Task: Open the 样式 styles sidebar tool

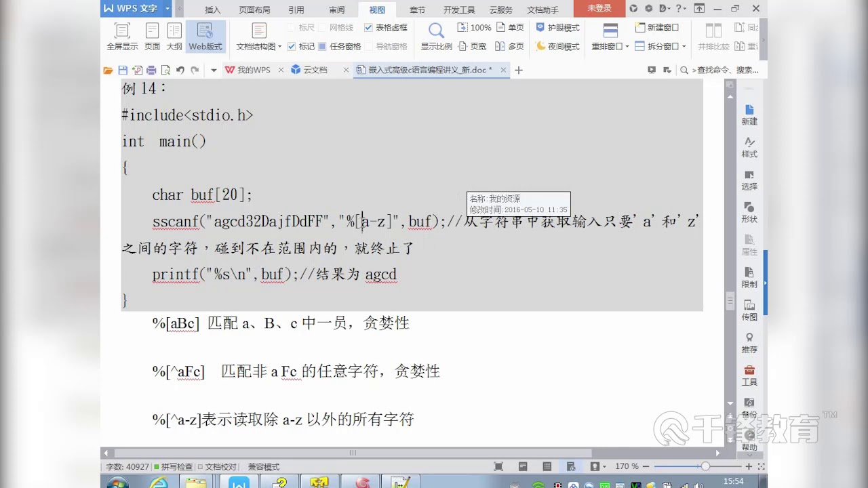Action: coord(749,147)
